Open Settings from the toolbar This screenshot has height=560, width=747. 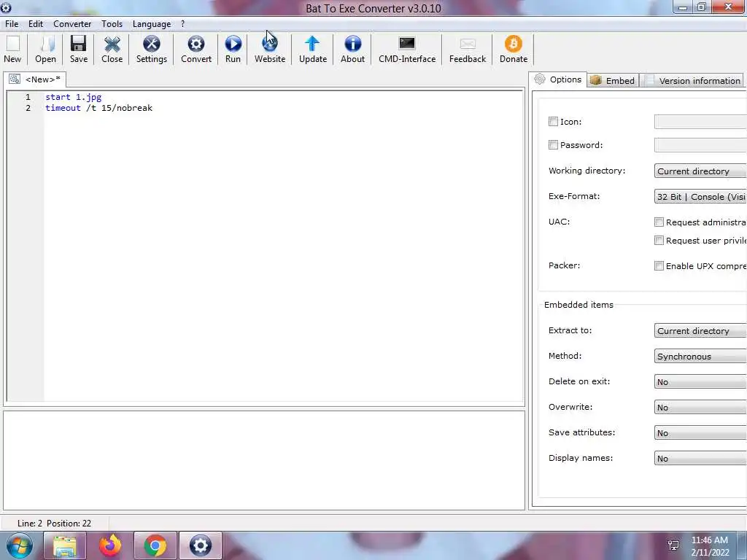[x=152, y=44]
